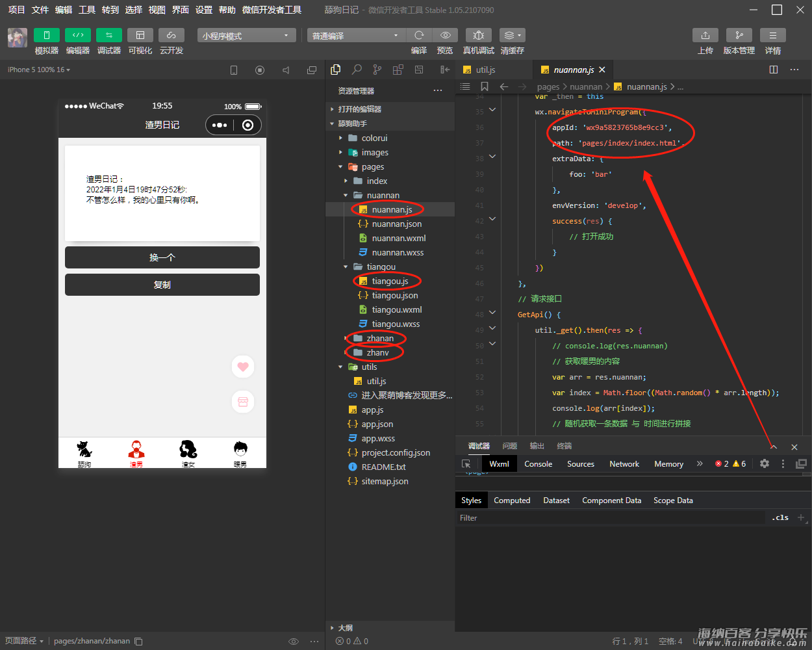Click the split editor icon
812x650 pixels.
774,70
